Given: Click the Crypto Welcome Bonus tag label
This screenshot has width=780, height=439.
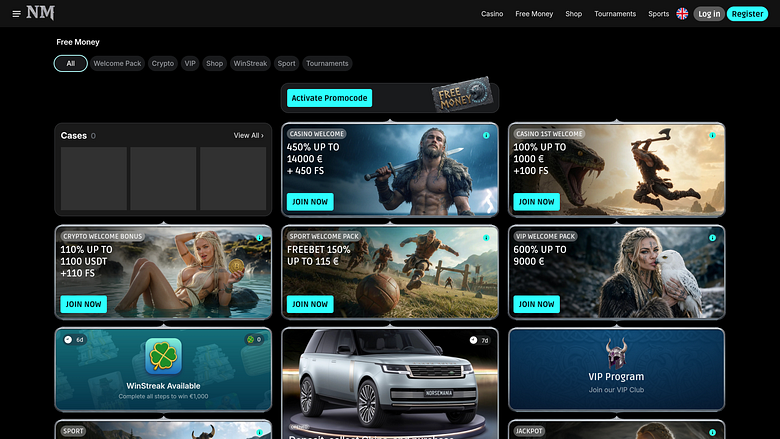Looking at the screenshot, I should (102, 236).
